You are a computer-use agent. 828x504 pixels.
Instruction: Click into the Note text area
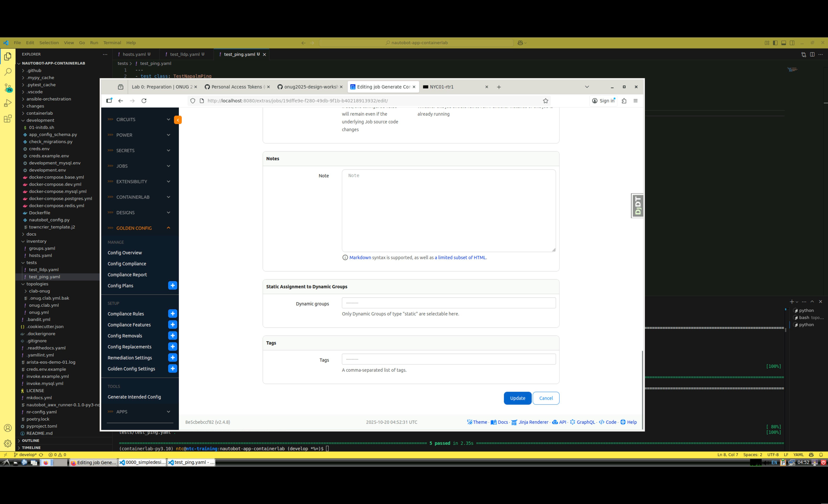point(448,211)
